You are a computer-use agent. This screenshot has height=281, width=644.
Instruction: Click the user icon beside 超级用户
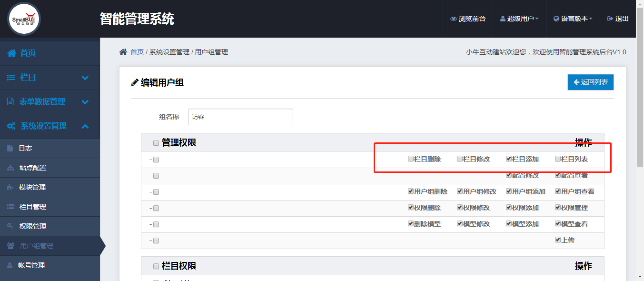503,19
